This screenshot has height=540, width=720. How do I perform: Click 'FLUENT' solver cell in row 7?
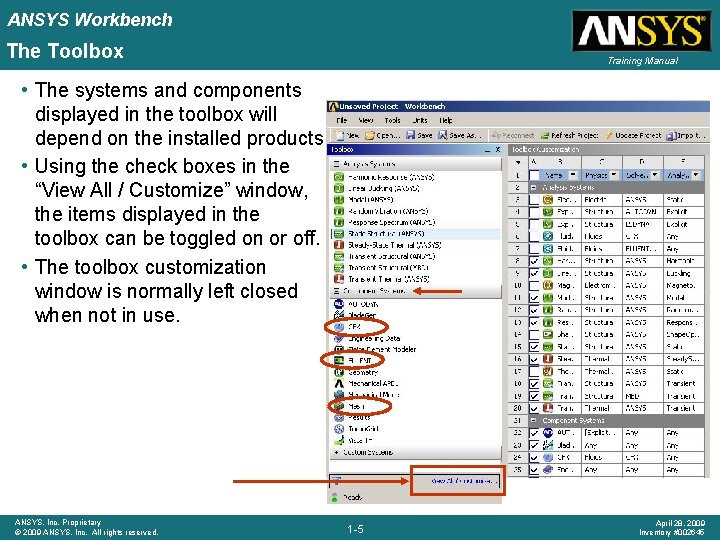click(642, 249)
